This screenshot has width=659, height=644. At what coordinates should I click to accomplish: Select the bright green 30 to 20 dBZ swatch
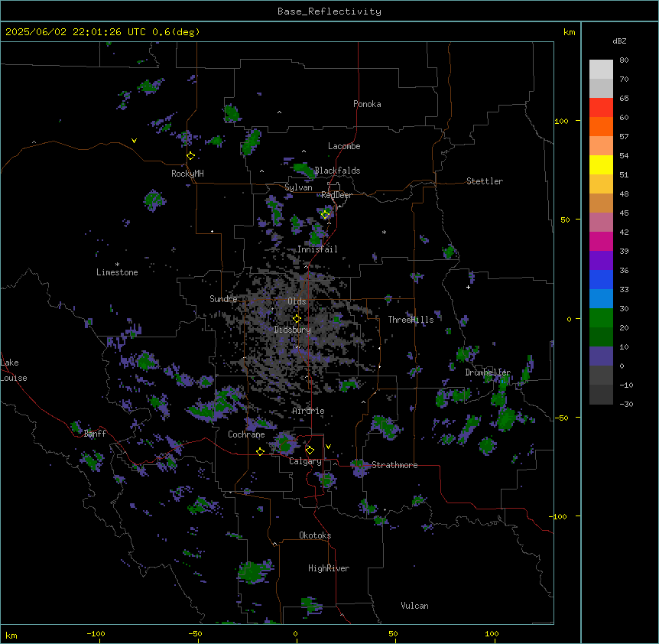click(x=601, y=318)
